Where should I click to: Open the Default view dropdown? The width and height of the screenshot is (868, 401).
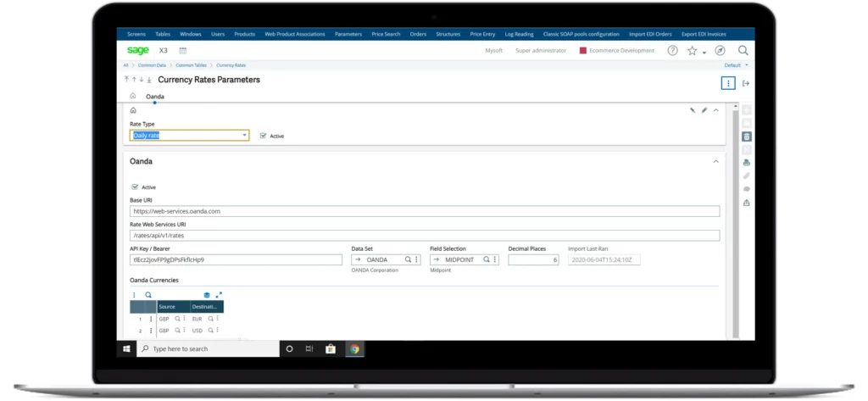pos(737,65)
